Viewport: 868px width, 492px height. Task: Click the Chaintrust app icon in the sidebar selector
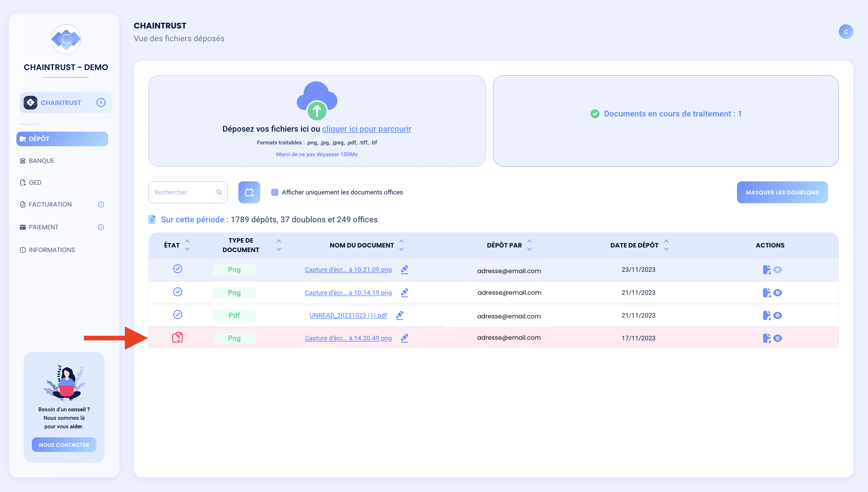30,103
